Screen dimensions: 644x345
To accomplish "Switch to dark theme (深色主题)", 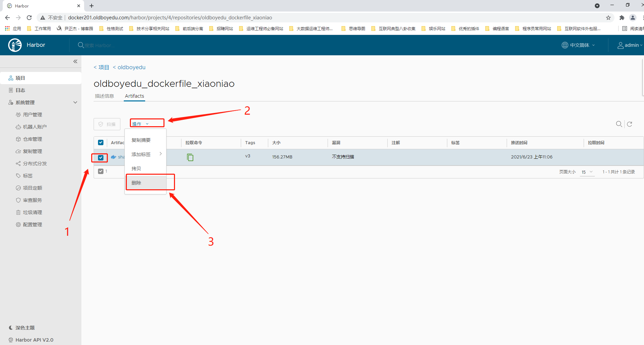I will (25, 328).
